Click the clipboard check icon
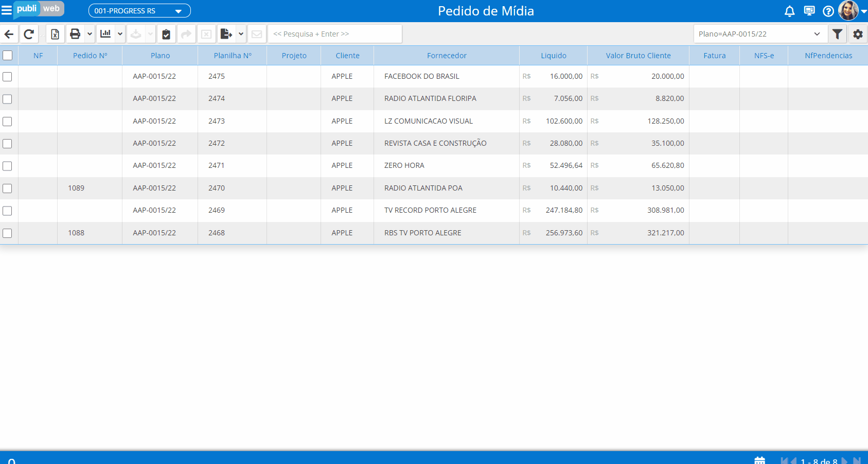The width and height of the screenshot is (868, 464). pos(166,34)
